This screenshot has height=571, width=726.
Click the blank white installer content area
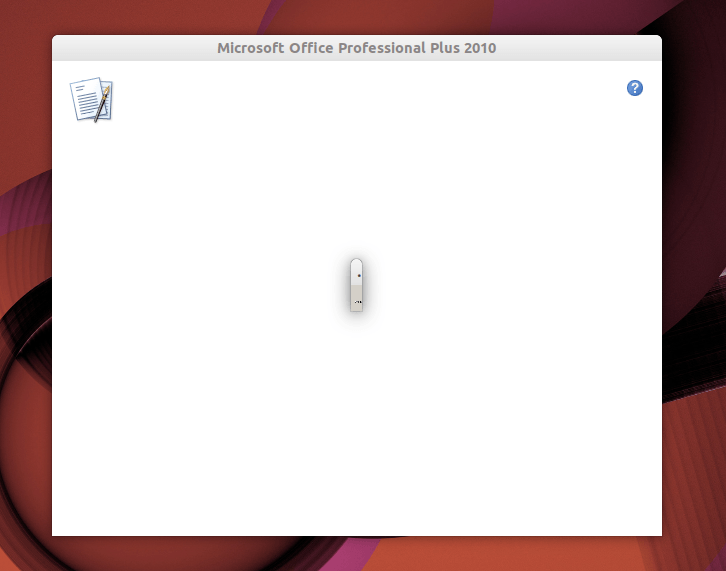pyautogui.click(x=200, y=350)
